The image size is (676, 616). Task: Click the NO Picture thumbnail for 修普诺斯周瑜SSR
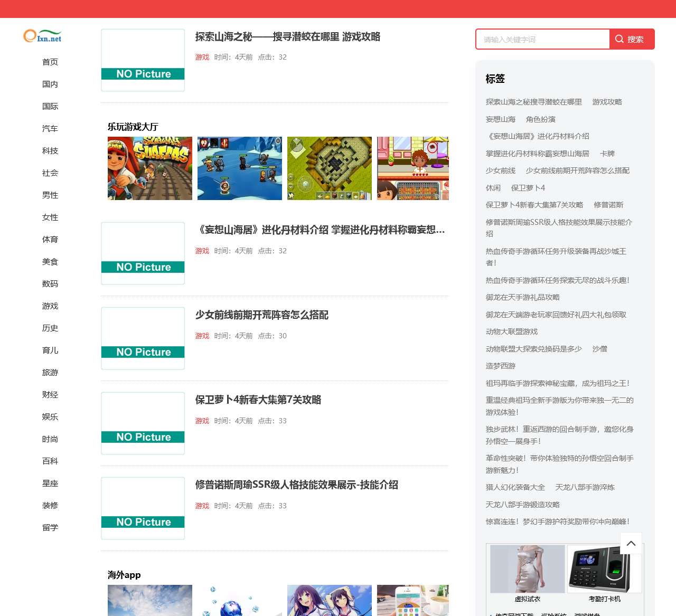(143, 508)
